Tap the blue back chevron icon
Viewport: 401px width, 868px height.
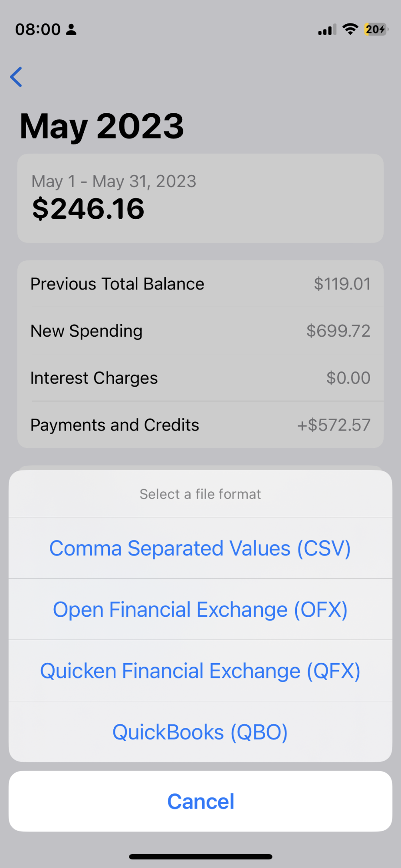[16, 77]
